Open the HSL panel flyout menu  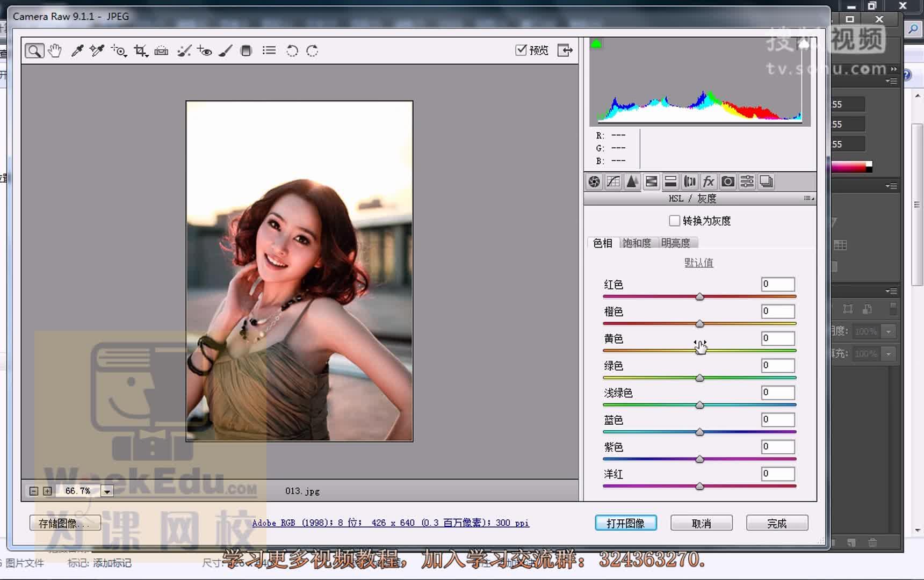point(808,198)
